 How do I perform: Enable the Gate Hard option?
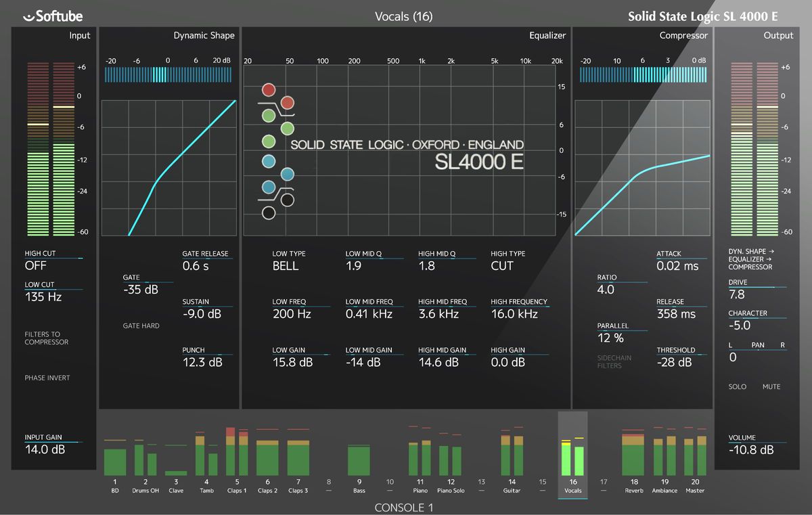141,326
